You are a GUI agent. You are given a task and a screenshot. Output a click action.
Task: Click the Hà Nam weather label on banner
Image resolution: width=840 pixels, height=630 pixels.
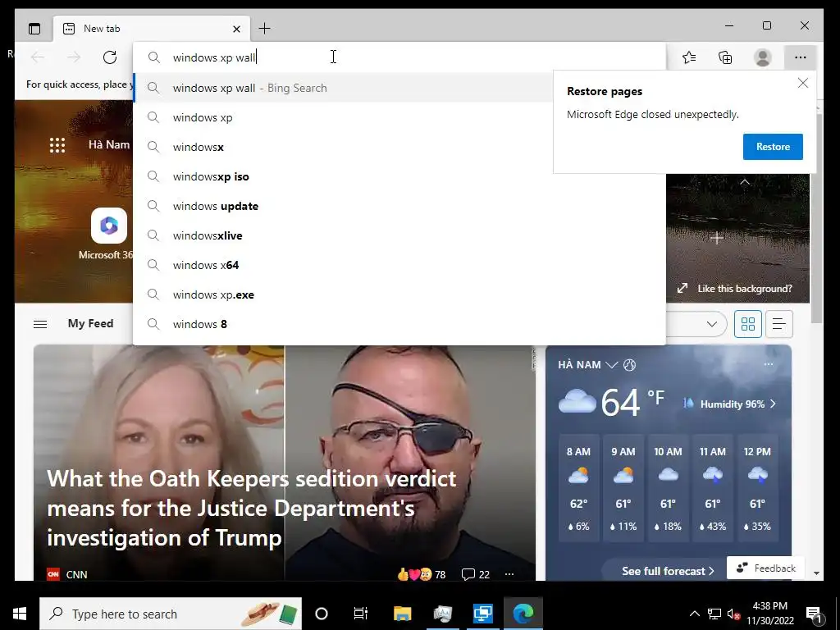(109, 144)
